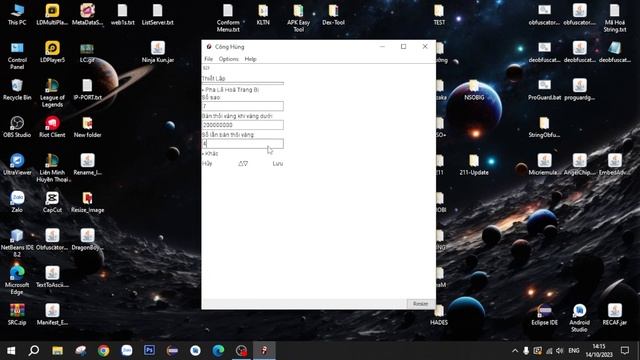The height and width of the screenshot is (360, 640).
Task: Open the Options menu
Action: tap(229, 59)
